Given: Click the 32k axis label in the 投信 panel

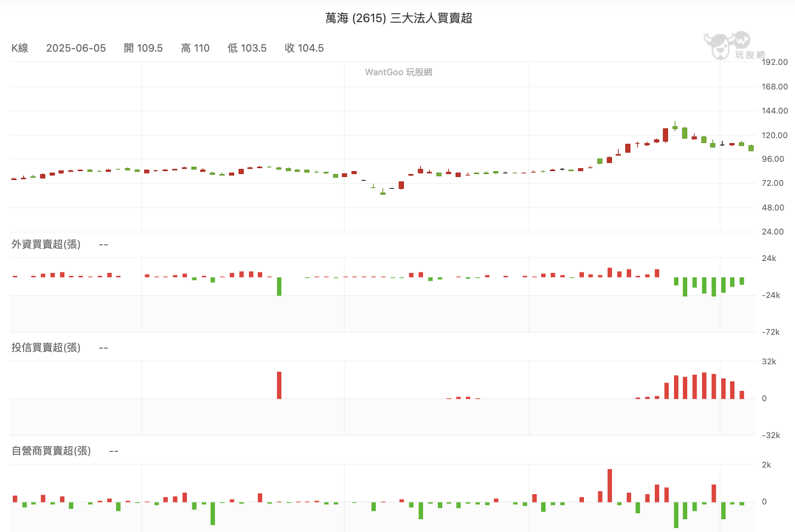Looking at the screenshot, I should coord(769,361).
